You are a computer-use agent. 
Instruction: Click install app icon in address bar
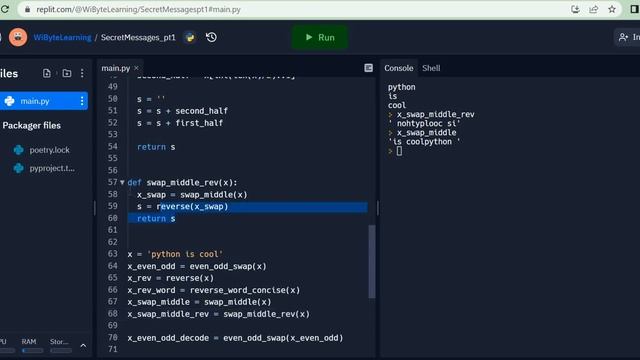coord(576,9)
